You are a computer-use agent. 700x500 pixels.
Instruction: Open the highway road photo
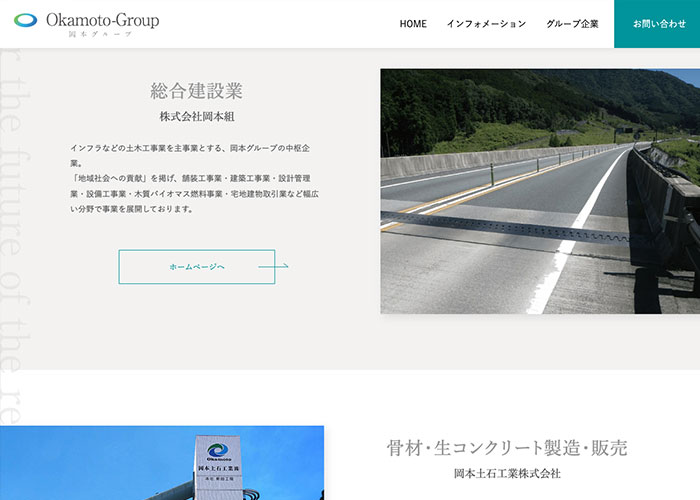click(x=540, y=191)
